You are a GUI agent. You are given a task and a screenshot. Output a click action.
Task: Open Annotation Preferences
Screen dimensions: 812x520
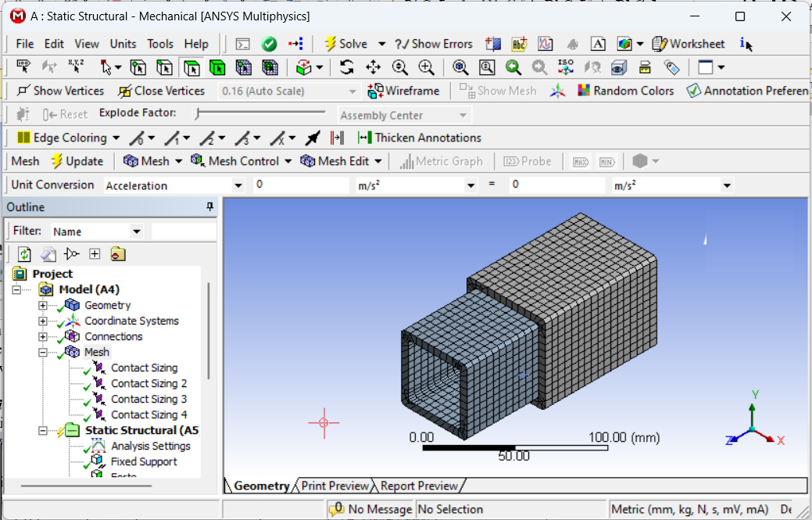[x=747, y=91]
